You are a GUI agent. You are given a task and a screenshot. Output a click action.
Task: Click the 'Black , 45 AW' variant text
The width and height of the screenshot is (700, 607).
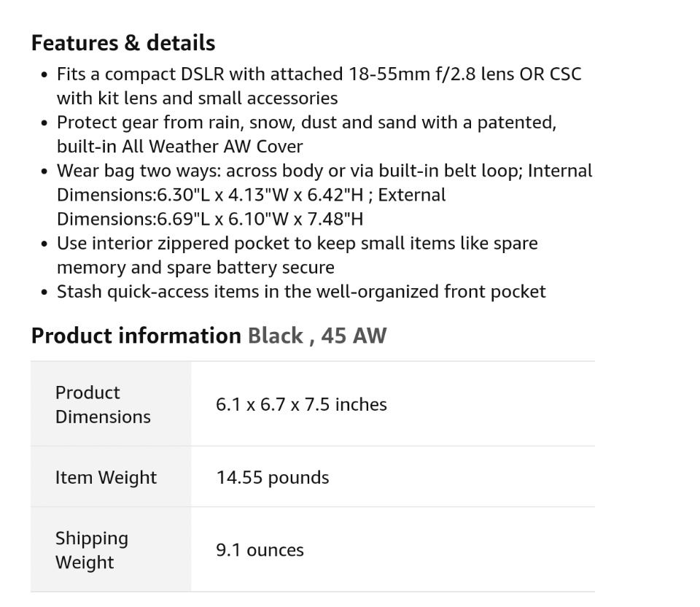[317, 336]
